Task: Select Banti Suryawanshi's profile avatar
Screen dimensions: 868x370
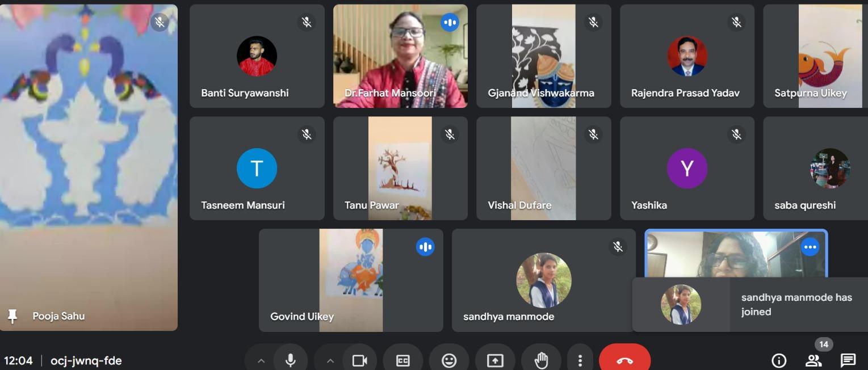Action: 257,56
